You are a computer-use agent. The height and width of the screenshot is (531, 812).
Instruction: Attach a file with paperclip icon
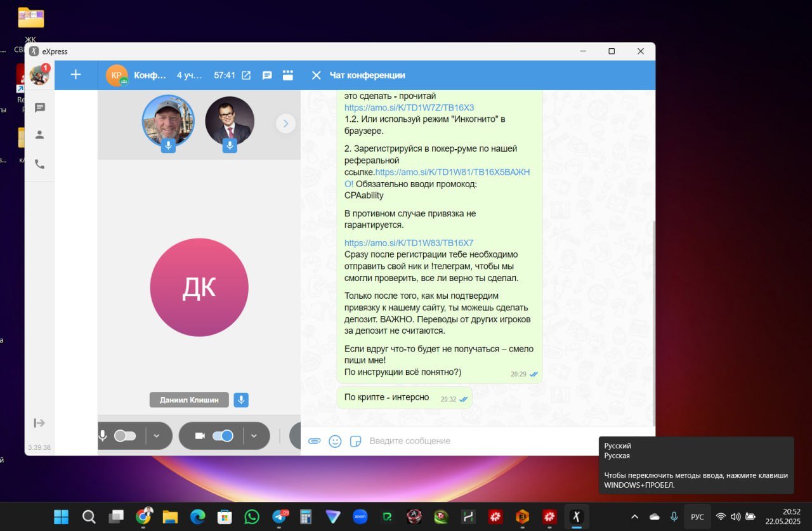pyautogui.click(x=314, y=441)
